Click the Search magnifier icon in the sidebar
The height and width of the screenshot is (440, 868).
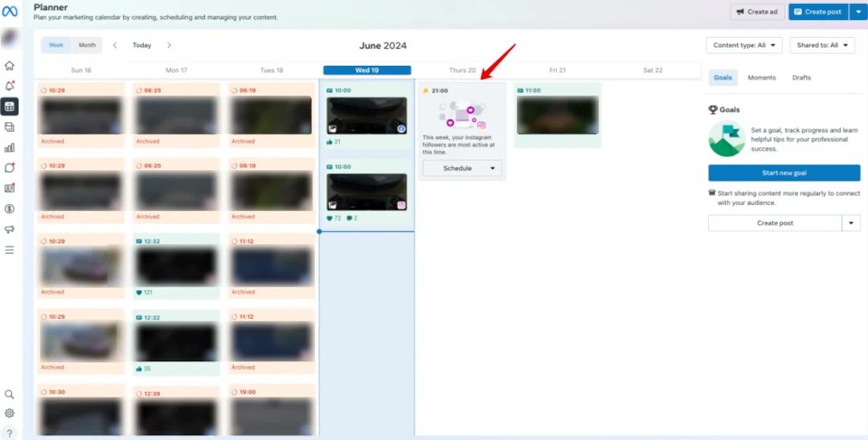tap(10, 394)
